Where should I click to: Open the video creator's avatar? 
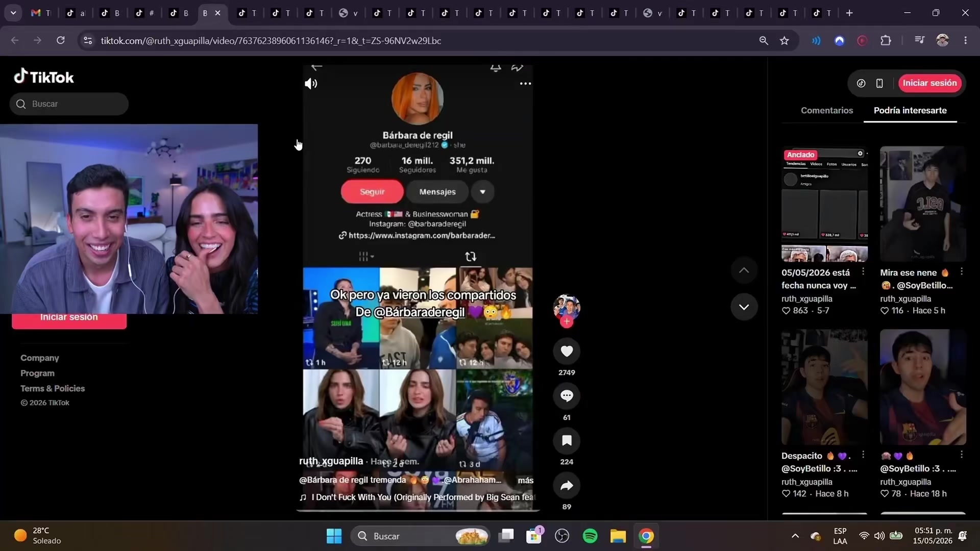(567, 308)
